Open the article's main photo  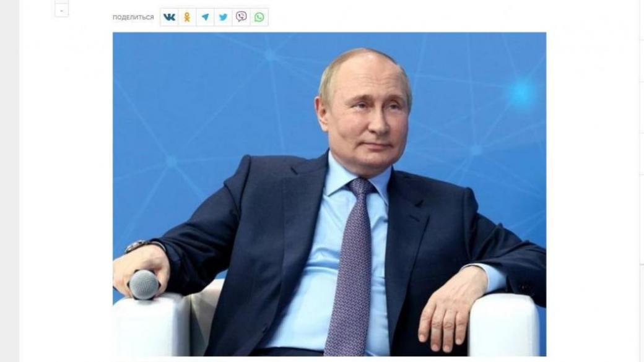coord(329,194)
